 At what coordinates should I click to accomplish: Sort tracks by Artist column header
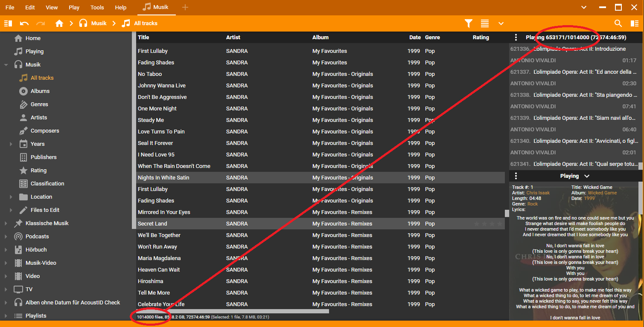pos(233,38)
